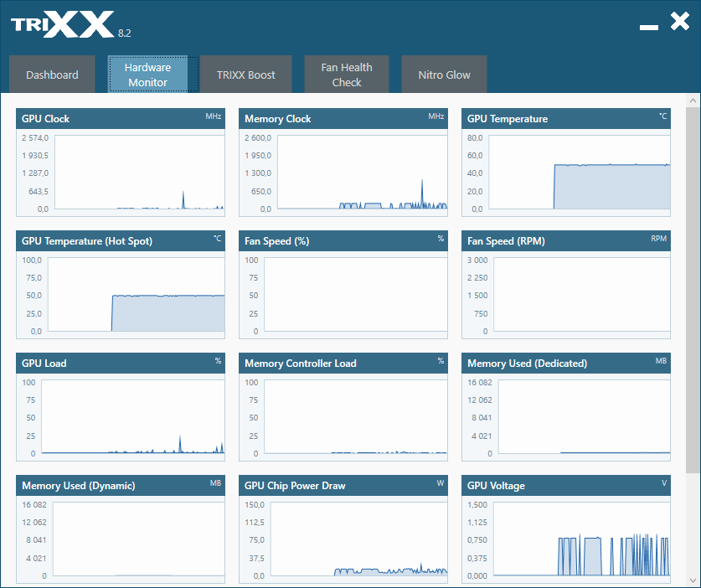Screen dimensions: 701x588
Task: Minimize the TRIXX window
Action: click(x=649, y=28)
